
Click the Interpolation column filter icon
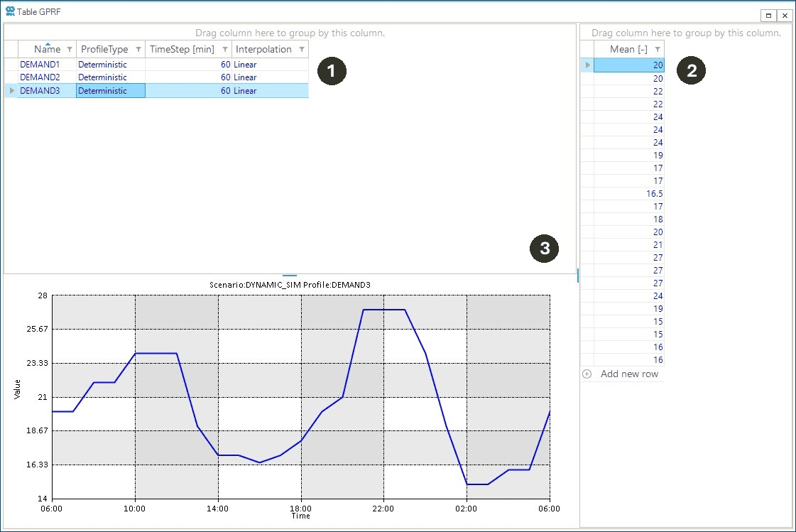pos(302,50)
